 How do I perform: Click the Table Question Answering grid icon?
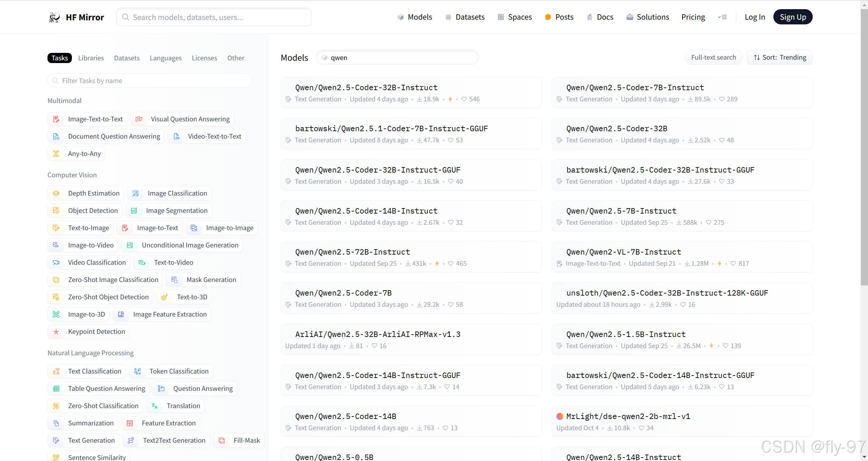[x=56, y=388]
